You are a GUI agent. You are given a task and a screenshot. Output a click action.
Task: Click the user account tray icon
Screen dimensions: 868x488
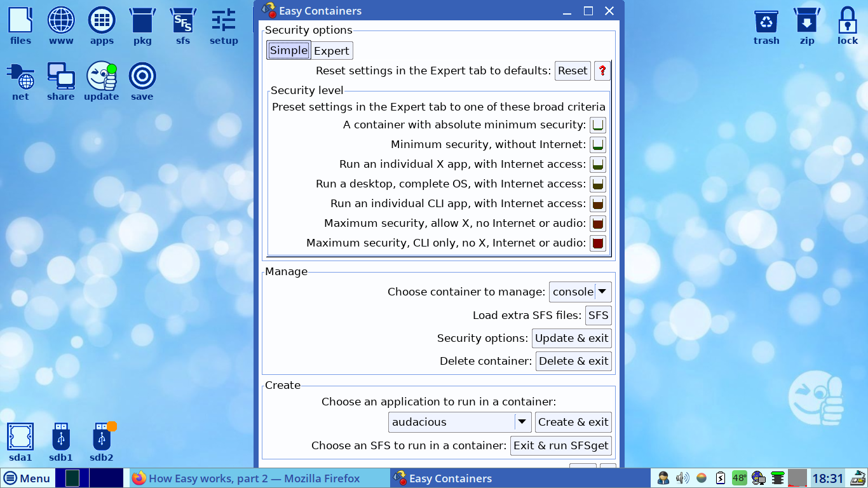tap(663, 478)
